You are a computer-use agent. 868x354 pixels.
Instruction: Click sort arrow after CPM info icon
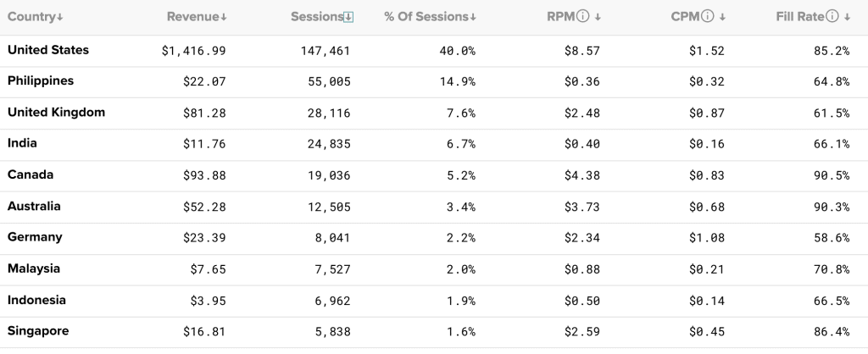pyautogui.click(x=723, y=18)
